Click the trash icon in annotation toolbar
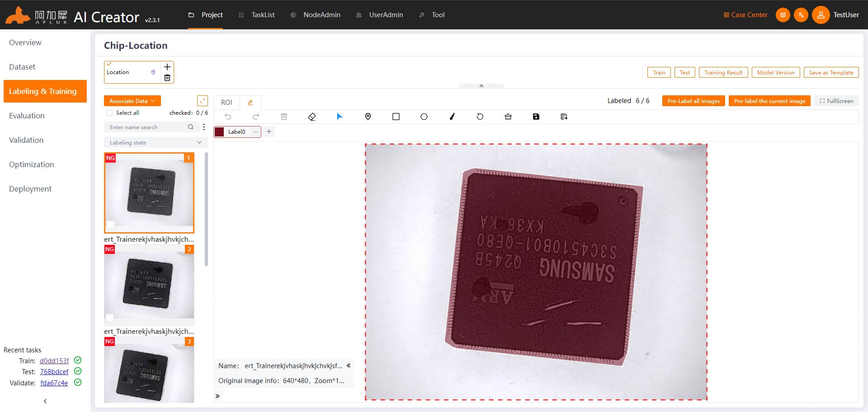This screenshot has height=412, width=868. (x=284, y=117)
